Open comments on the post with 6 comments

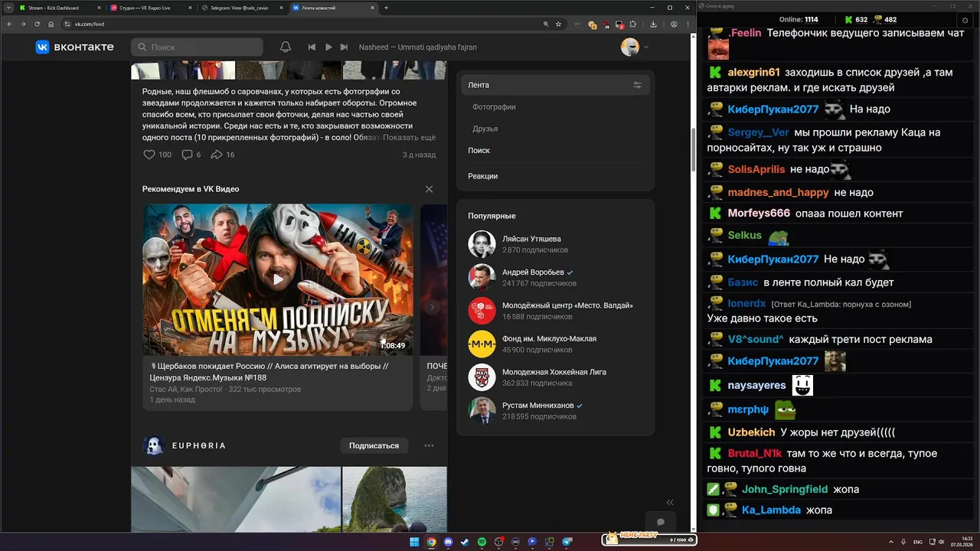[191, 155]
